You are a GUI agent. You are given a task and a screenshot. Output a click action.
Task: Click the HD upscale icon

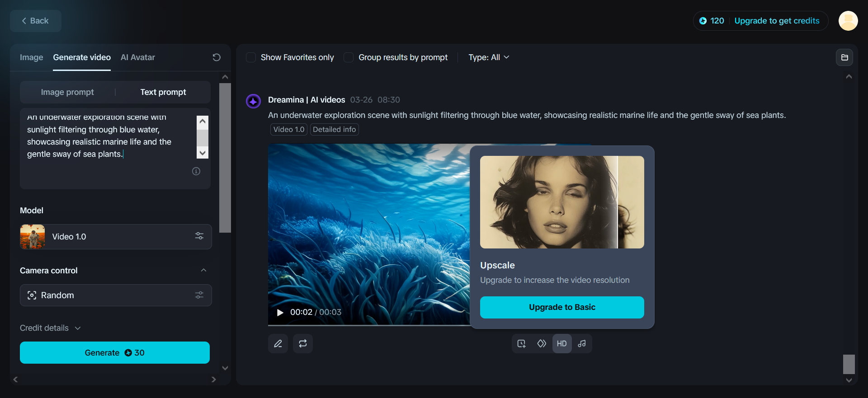pos(562,344)
